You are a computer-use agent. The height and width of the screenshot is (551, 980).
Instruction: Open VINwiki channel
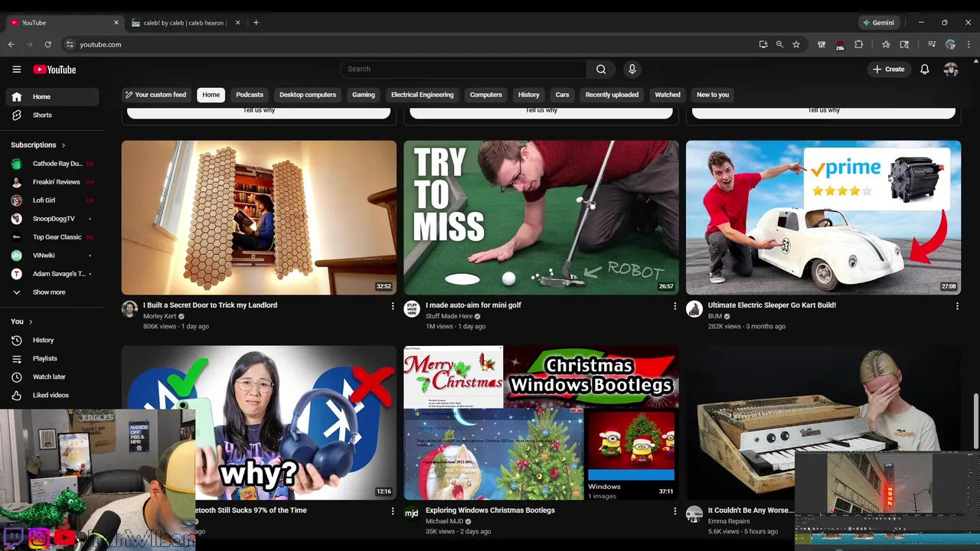coord(52,256)
